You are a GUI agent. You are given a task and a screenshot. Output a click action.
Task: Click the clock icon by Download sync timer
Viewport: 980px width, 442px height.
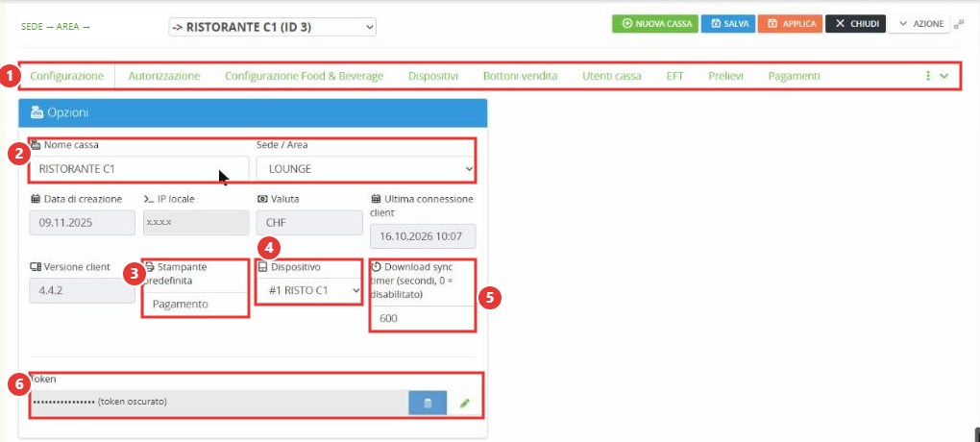pos(376,267)
